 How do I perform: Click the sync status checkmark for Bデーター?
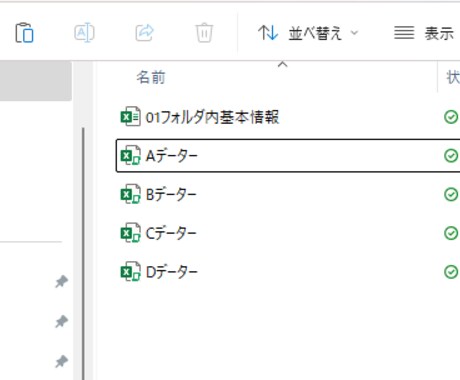pyautogui.click(x=451, y=194)
